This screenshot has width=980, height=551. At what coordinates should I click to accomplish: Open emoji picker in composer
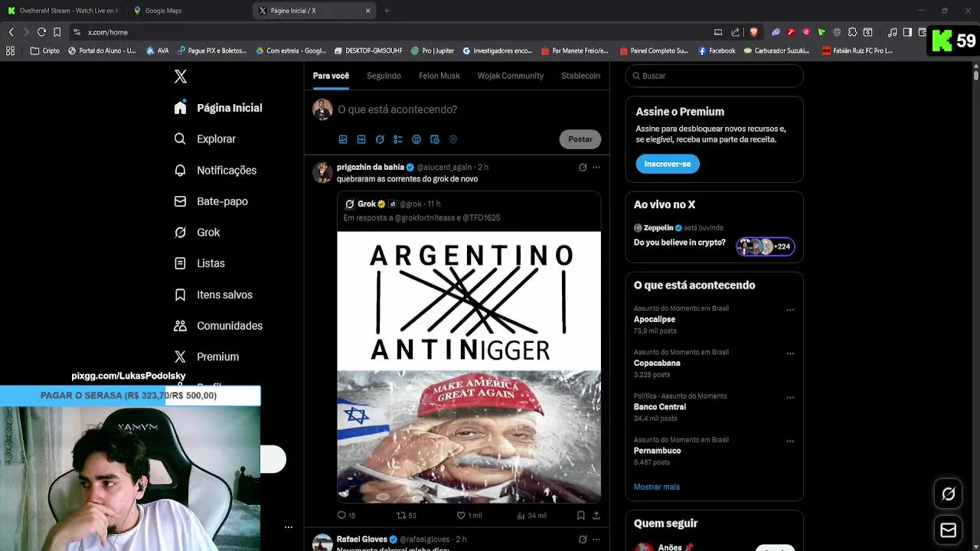(416, 139)
